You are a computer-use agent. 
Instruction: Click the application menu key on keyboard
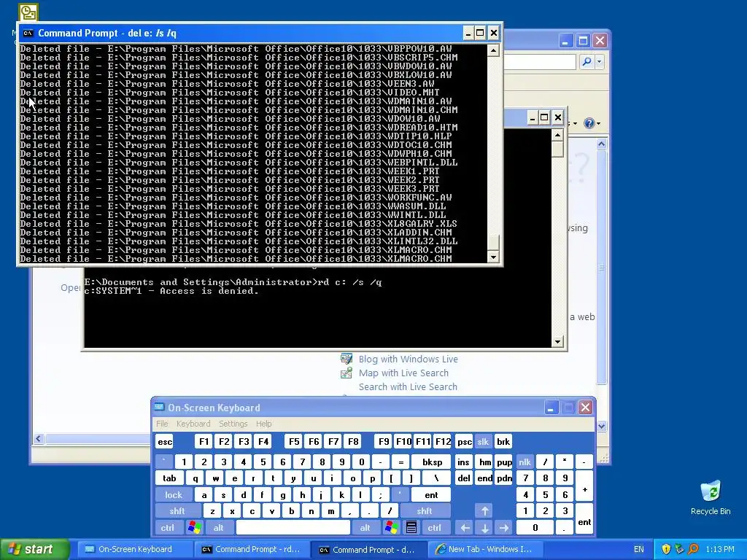411,528
